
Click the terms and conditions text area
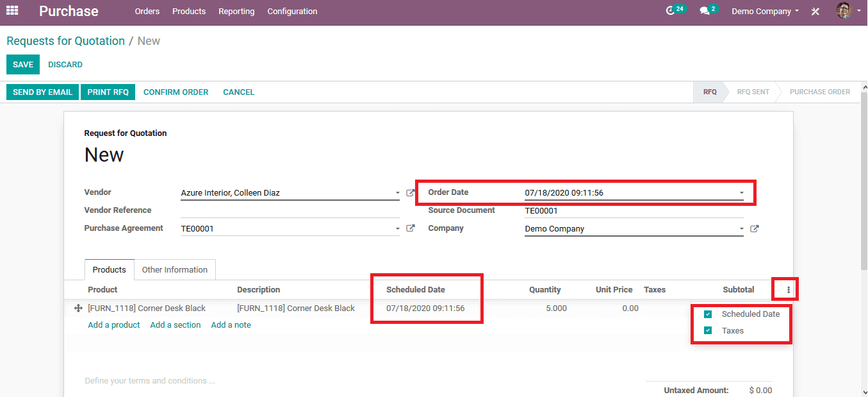(356, 381)
